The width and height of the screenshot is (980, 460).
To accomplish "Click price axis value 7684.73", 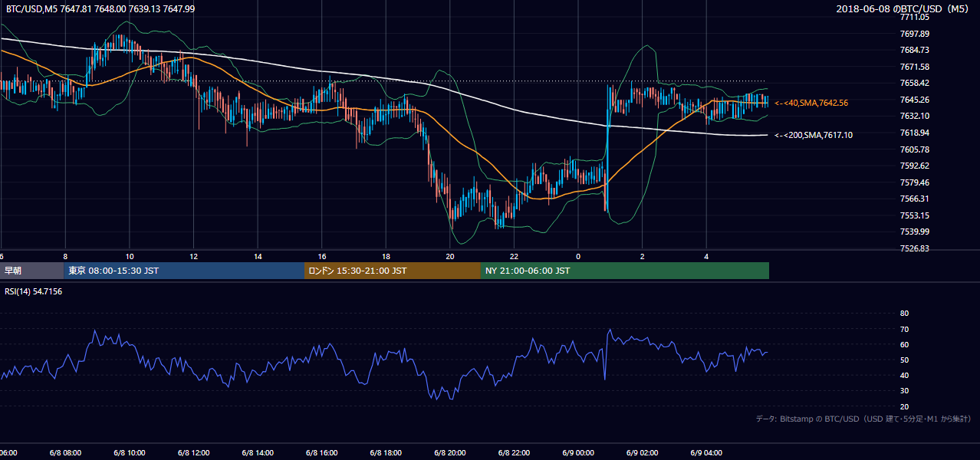I will click(x=914, y=50).
